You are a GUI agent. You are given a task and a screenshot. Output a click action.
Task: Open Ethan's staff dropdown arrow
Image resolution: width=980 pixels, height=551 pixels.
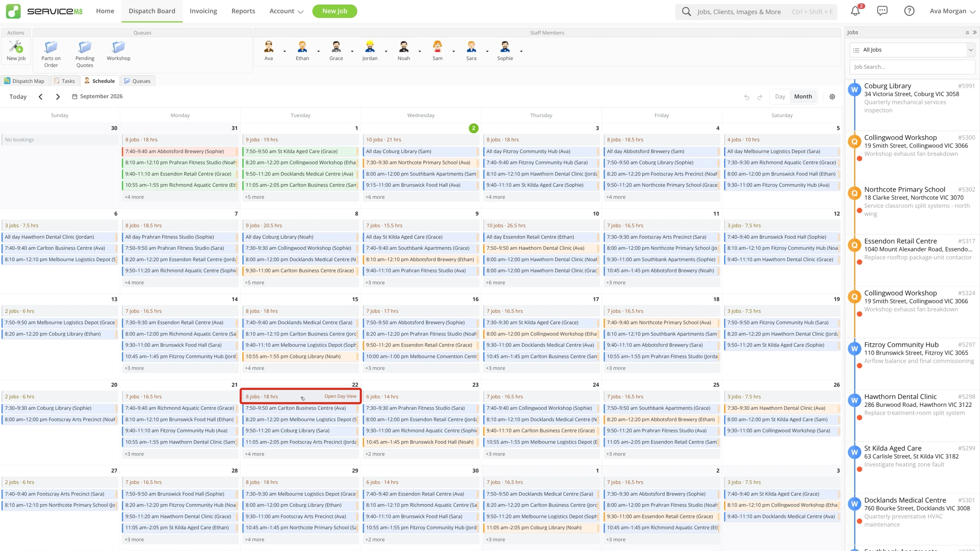tap(318, 51)
